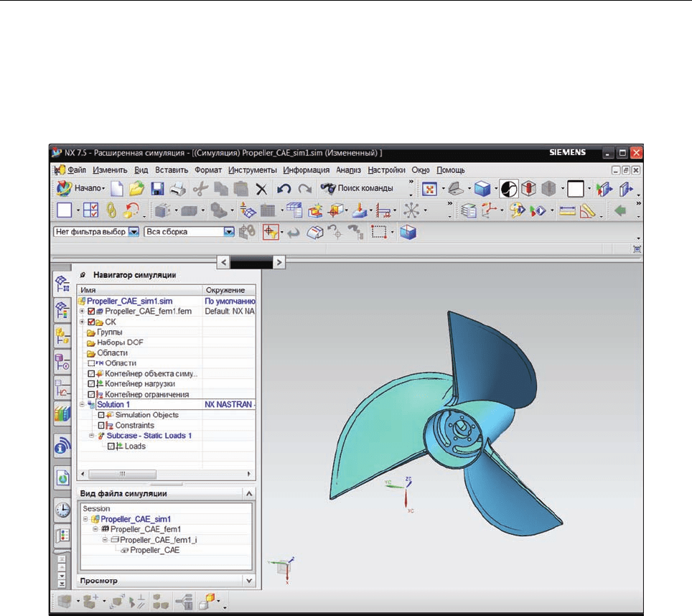Open the History clock sidebar icon

(x=62, y=510)
